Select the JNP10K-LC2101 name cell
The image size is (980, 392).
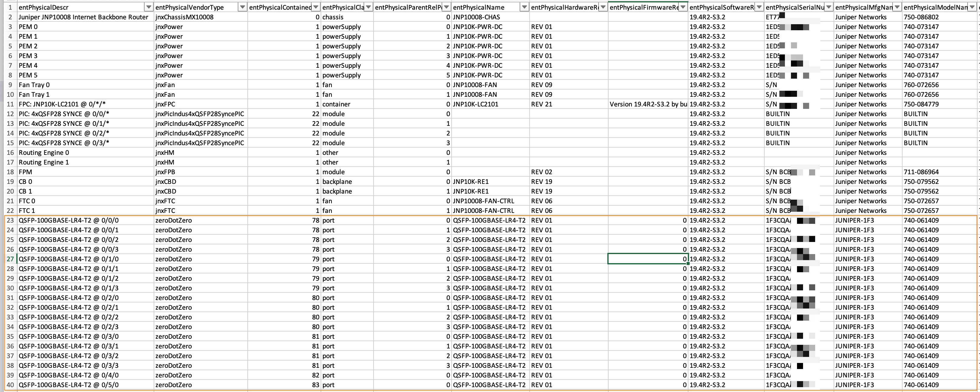(490, 104)
